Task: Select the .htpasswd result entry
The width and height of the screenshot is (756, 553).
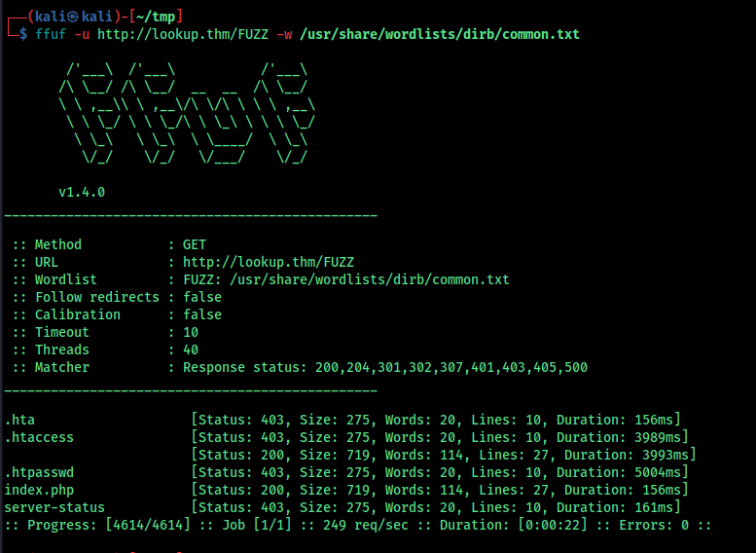Action: [x=346, y=472]
